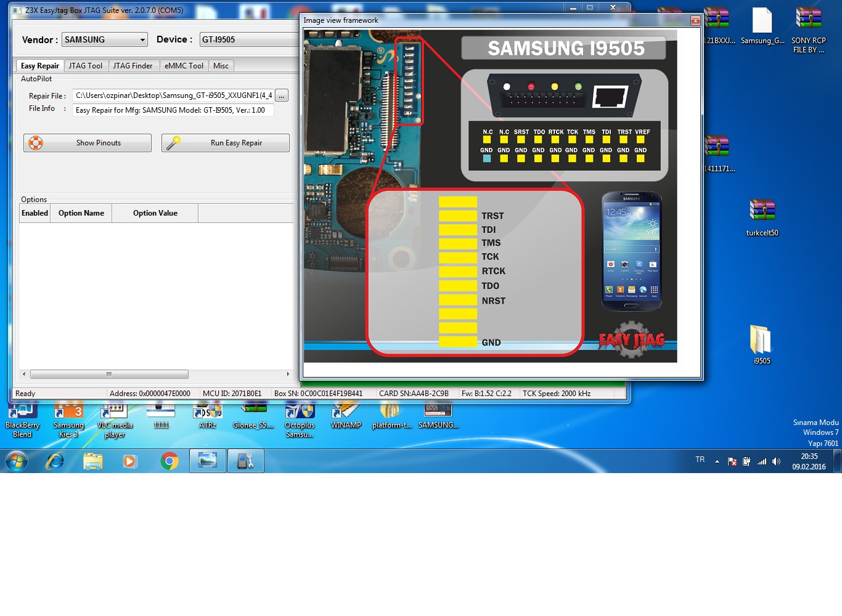Open the Vendor dropdown showing SAMSUNG
Viewport: 842px width, 616px height.
pyautogui.click(x=105, y=39)
